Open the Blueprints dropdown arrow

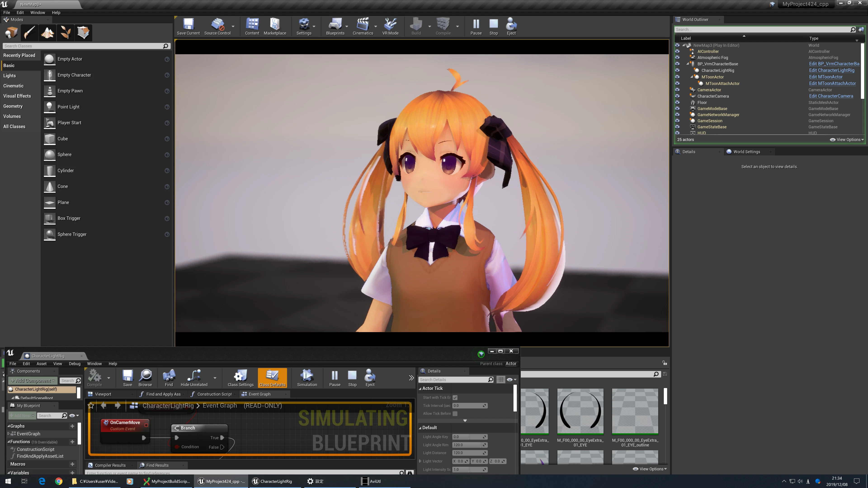(347, 26)
